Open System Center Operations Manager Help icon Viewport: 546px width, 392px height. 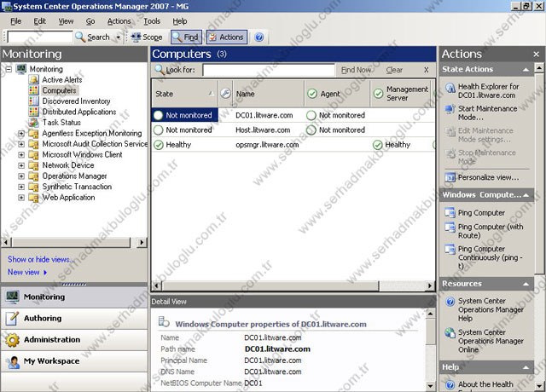[450, 301]
